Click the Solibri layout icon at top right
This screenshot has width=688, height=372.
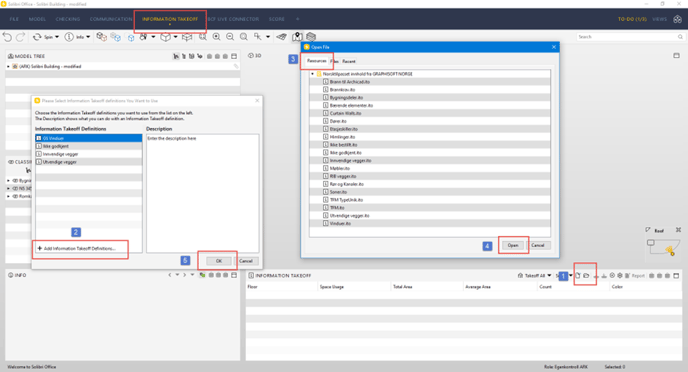click(x=677, y=19)
